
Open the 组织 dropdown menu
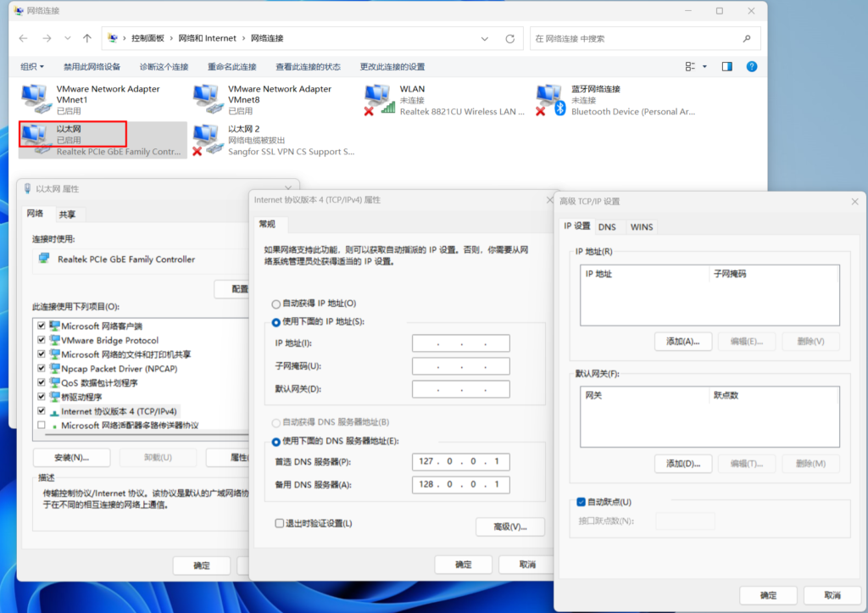32,66
